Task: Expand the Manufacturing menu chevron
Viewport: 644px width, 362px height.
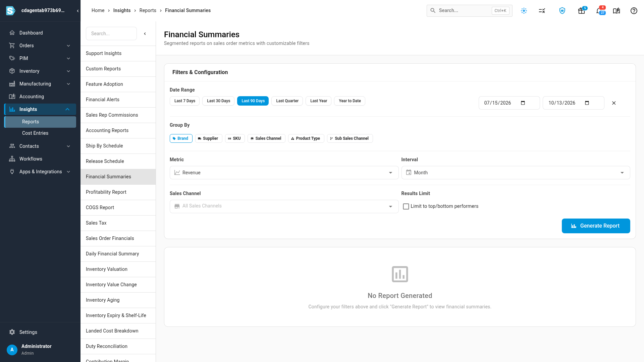Action: tap(68, 84)
